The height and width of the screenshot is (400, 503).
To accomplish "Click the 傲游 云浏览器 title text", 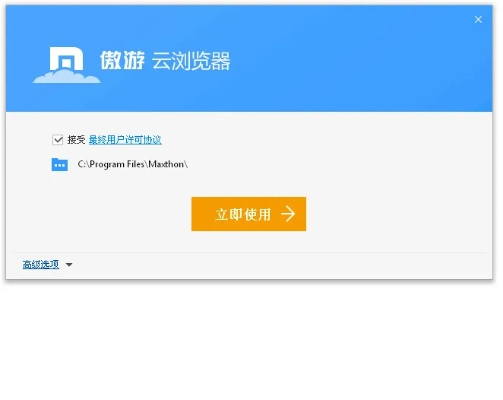I will 165,61.
